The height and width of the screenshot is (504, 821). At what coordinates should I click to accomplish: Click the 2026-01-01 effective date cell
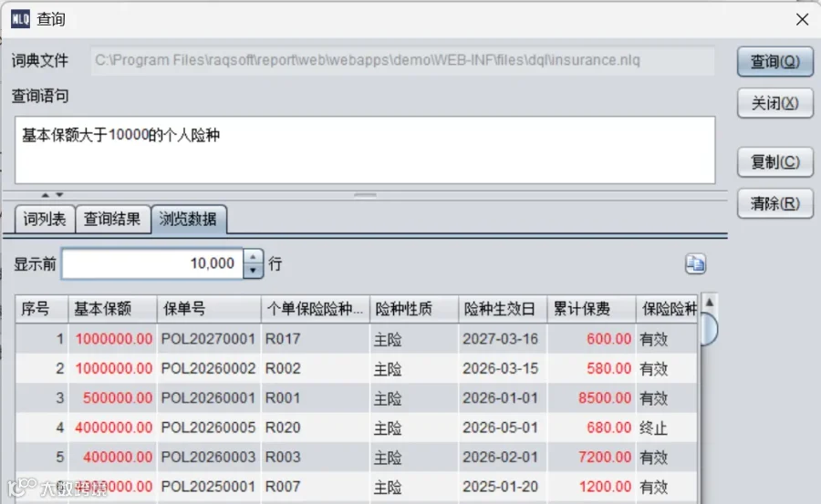pos(503,397)
